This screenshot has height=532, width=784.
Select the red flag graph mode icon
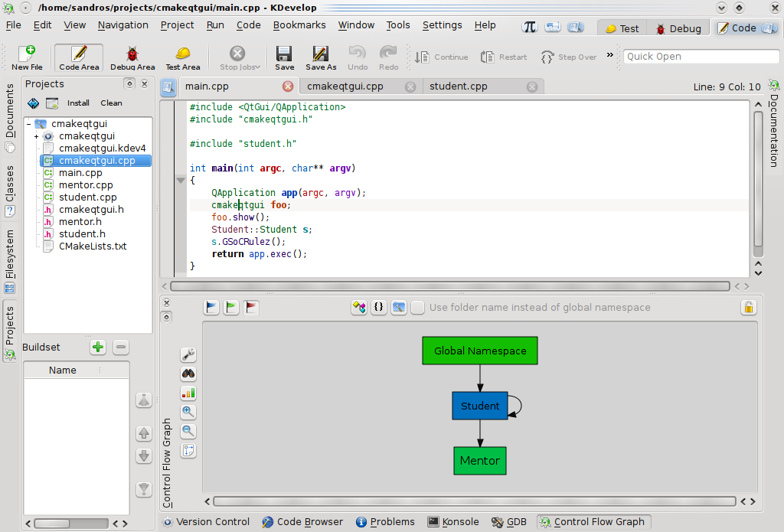pyautogui.click(x=250, y=307)
